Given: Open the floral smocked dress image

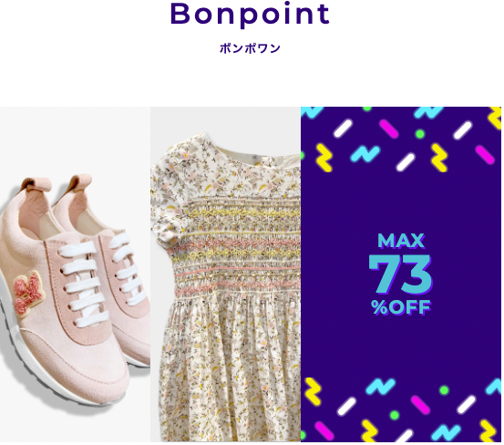Looking at the screenshot, I should point(225,274).
